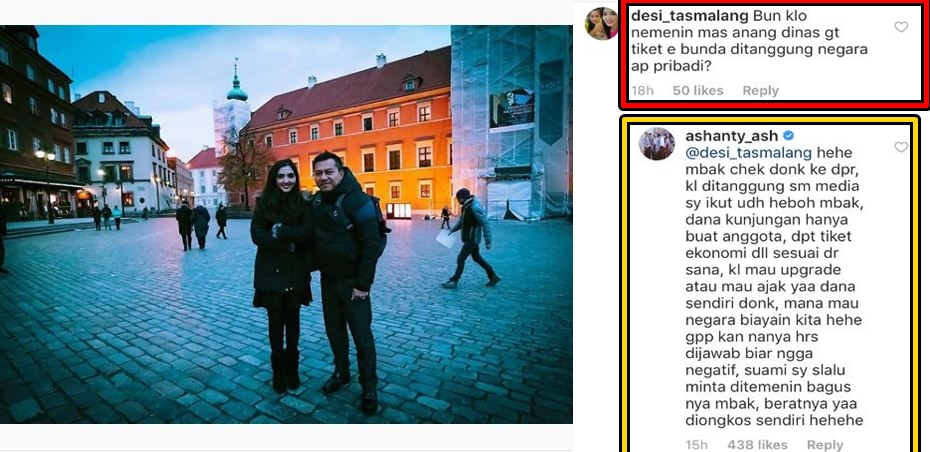Click the 15h timestamp
Image resolution: width=930 pixels, height=452 pixels.
(696, 444)
